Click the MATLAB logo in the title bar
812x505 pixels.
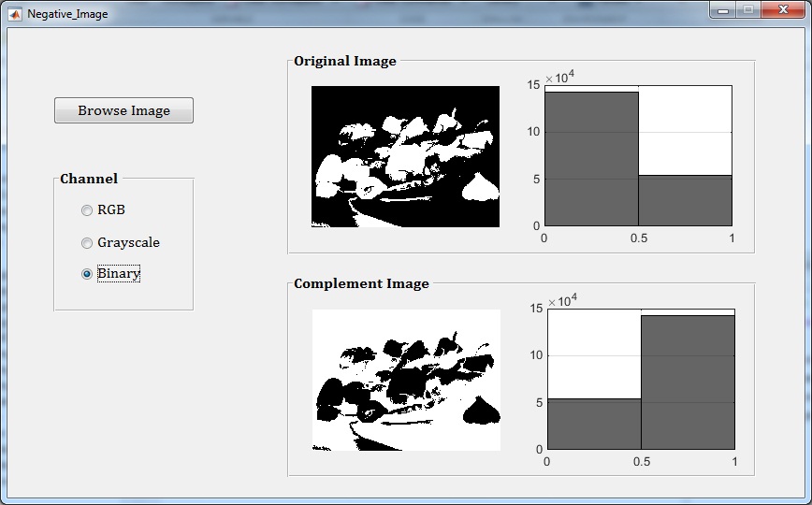pyautogui.click(x=15, y=14)
